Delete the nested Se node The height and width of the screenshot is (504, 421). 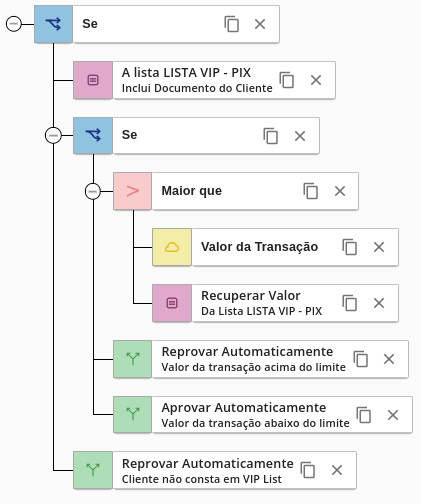(x=300, y=136)
